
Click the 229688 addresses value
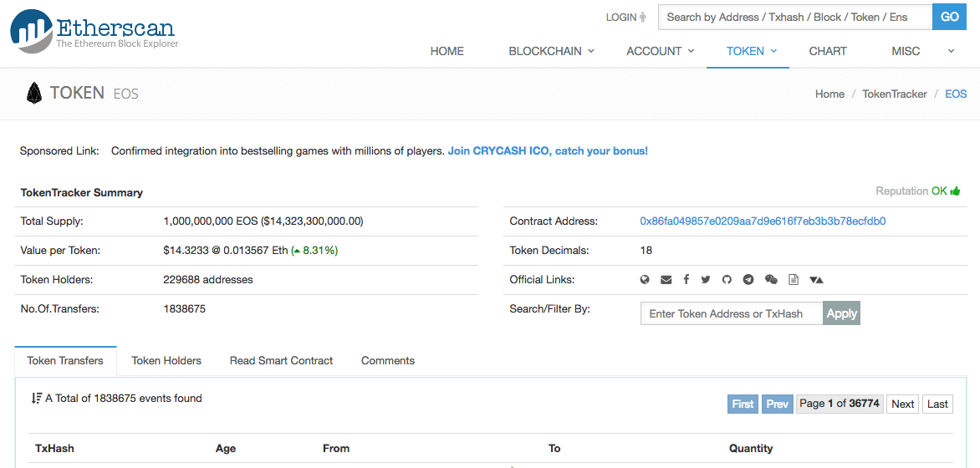tap(208, 279)
